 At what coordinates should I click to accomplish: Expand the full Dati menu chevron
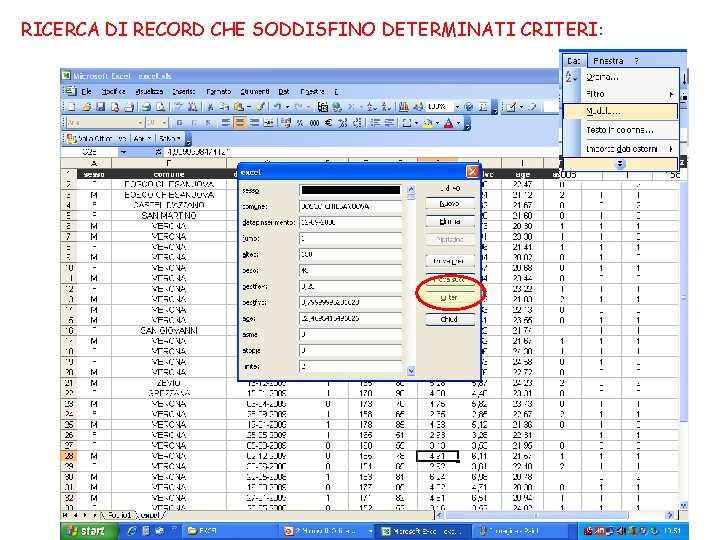(x=620, y=164)
